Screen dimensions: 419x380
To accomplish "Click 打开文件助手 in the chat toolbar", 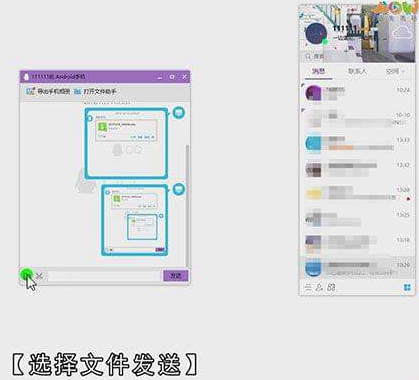I will pyautogui.click(x=95, y=91).
